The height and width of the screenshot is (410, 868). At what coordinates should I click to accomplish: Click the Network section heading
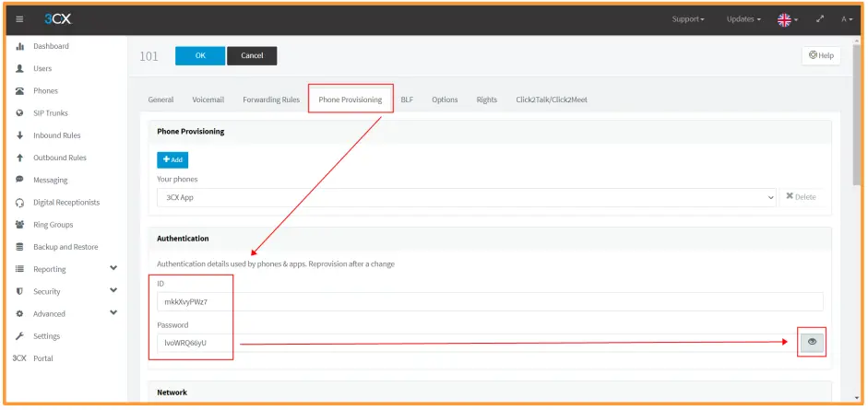tap(172, 392)
